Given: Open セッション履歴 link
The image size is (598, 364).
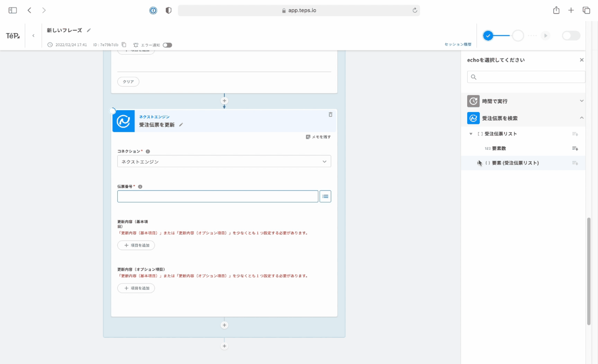Looking at the screenshot, I should pos(457,44).
